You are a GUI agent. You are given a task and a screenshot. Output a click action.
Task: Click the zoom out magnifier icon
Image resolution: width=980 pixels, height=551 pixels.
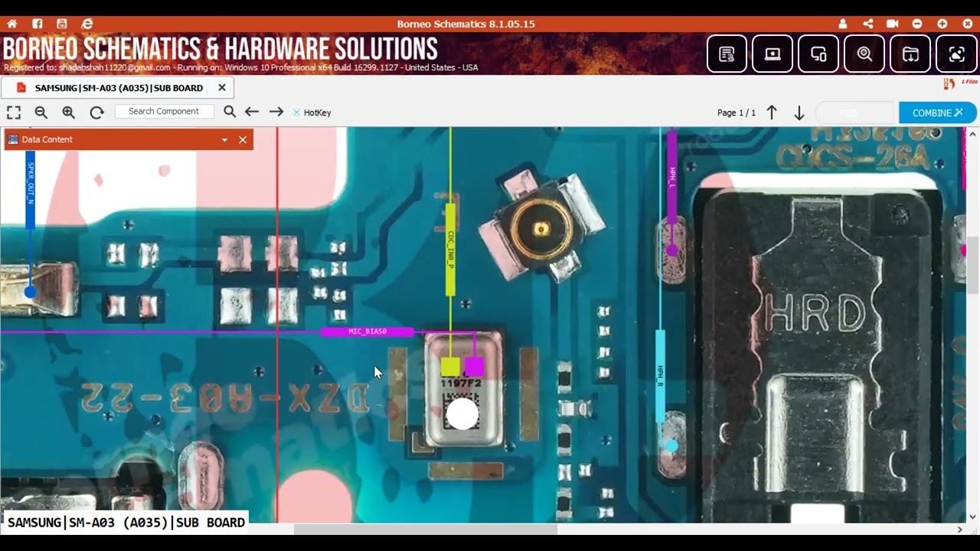pos(41,112)
